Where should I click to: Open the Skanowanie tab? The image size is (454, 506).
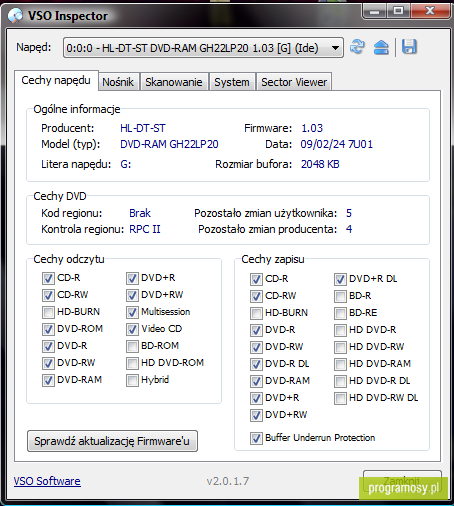click(174, 82)
